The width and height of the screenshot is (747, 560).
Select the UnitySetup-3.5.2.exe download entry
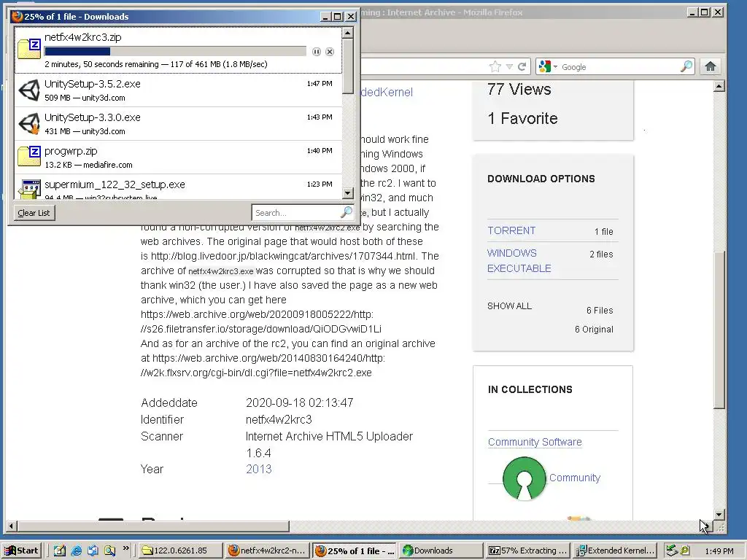click(178, 90)
